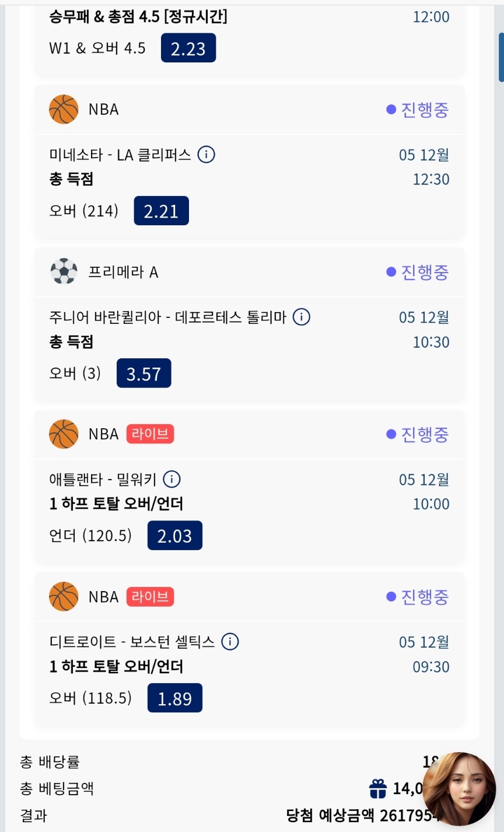Show info for 디트로이트 - 보스턴 셀틱스
This screenshot has height=832, width=504.
[x=230, y=642]
